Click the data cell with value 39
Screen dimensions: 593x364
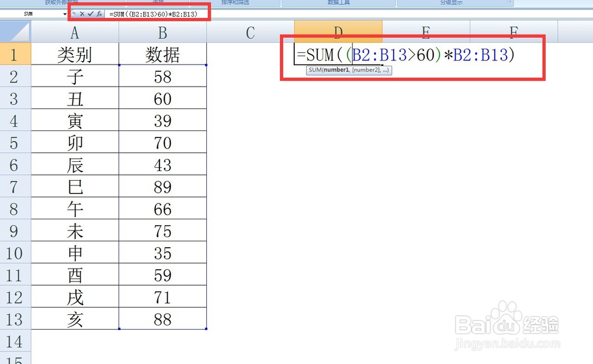pyautogui.click(x=162, y=120)
